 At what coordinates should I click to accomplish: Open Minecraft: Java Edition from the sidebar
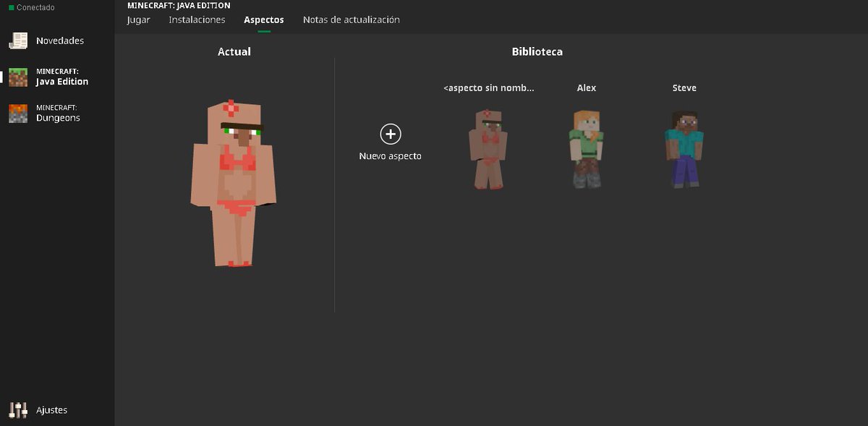pos(61,77)
